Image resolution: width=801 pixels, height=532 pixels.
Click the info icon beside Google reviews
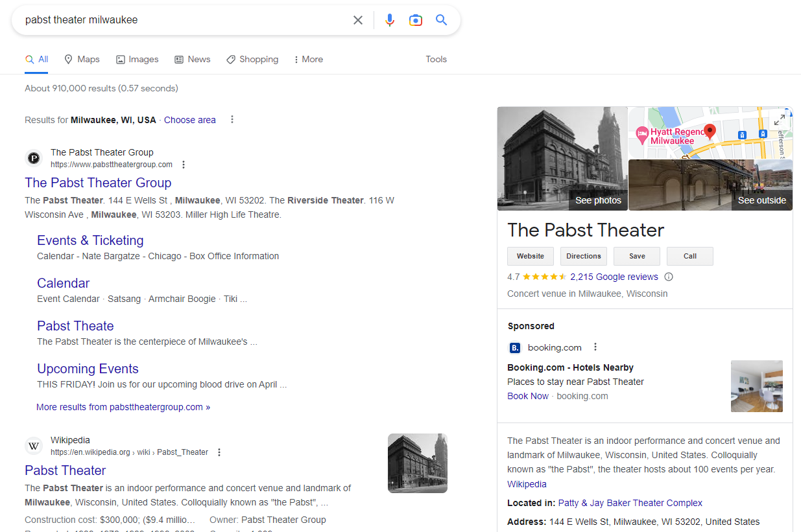tap(669, 277)
